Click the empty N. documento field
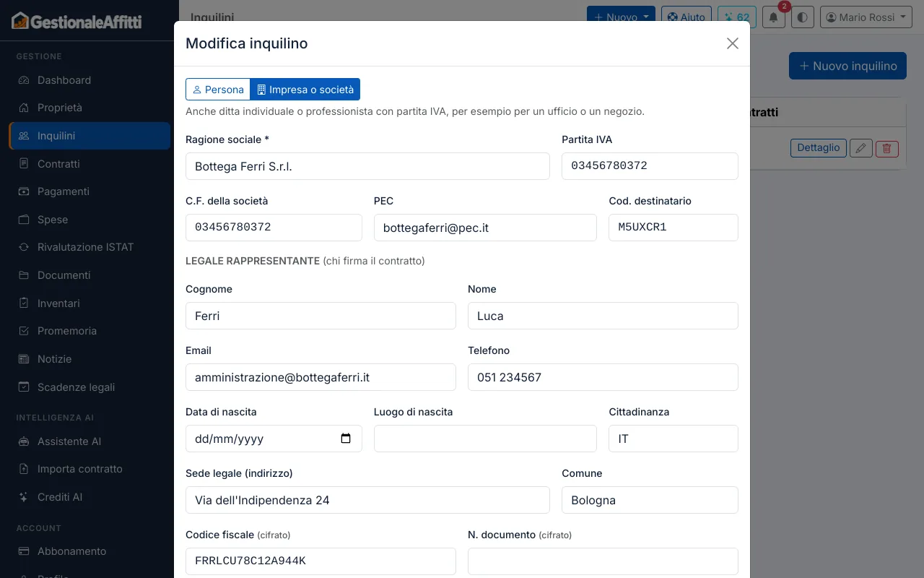 coord(603,561)
